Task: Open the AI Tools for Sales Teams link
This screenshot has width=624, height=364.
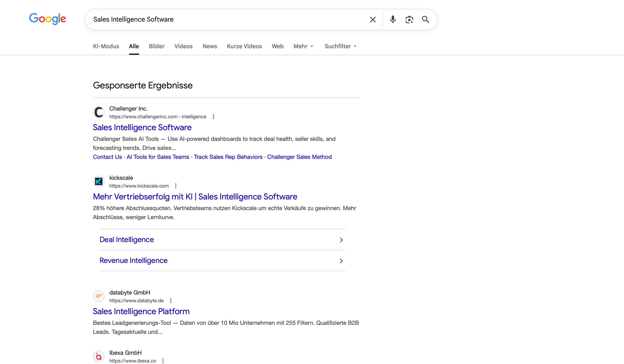Action: [158, 157]
